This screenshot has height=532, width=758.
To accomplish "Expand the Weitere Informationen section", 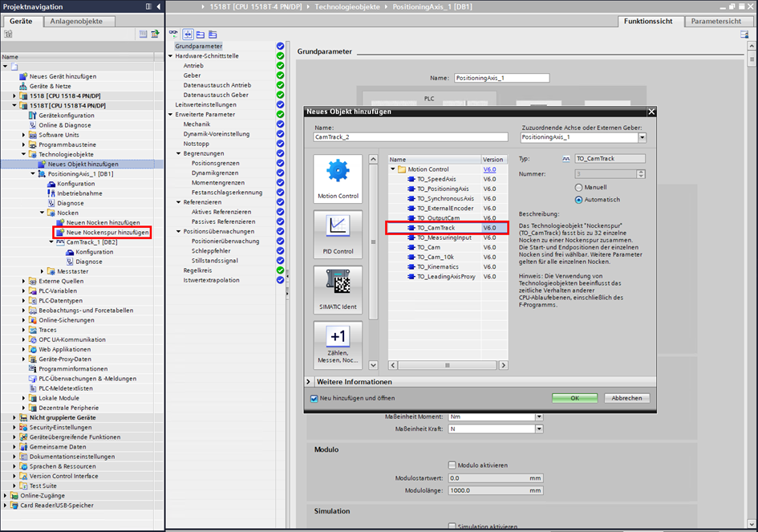I will pos(310,382).
